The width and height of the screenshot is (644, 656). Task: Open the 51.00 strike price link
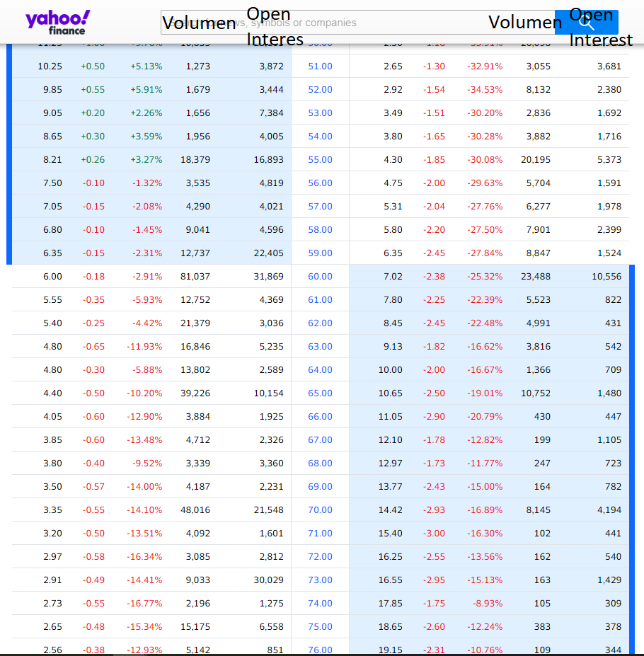pyautogui.click(x=320, y=66)
